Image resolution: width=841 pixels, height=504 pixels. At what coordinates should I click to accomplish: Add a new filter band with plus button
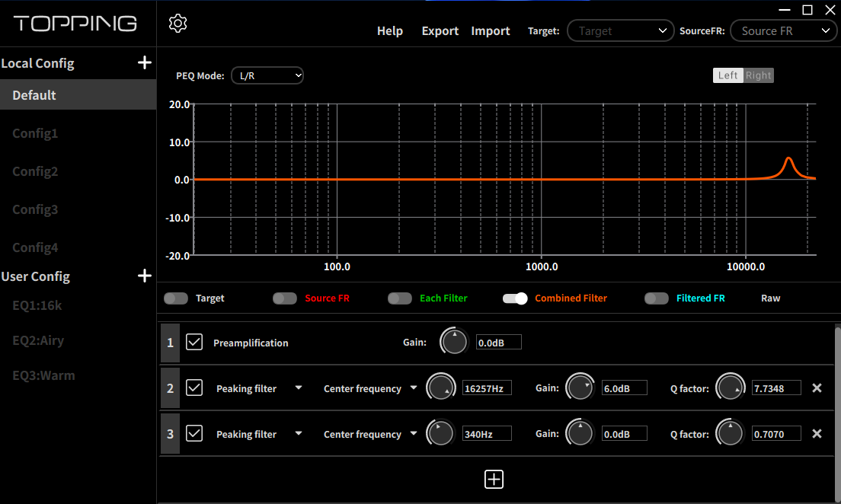point(494,480)
